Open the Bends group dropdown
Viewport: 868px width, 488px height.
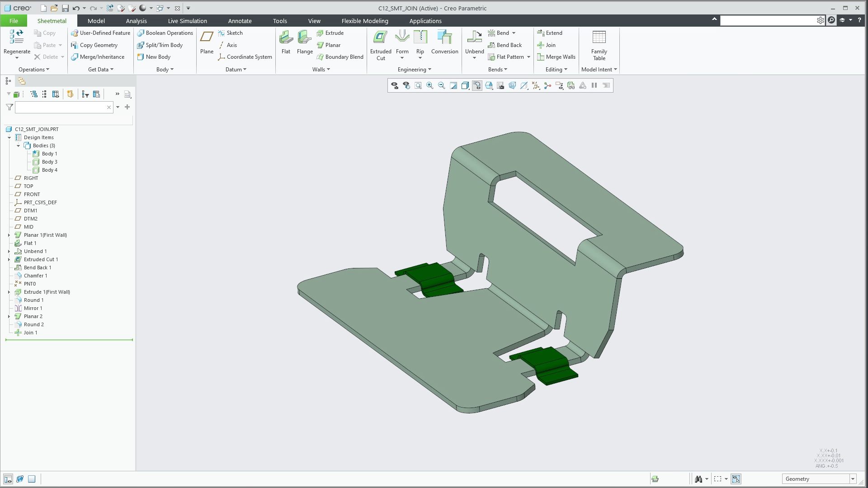click(x=497, y=70)
